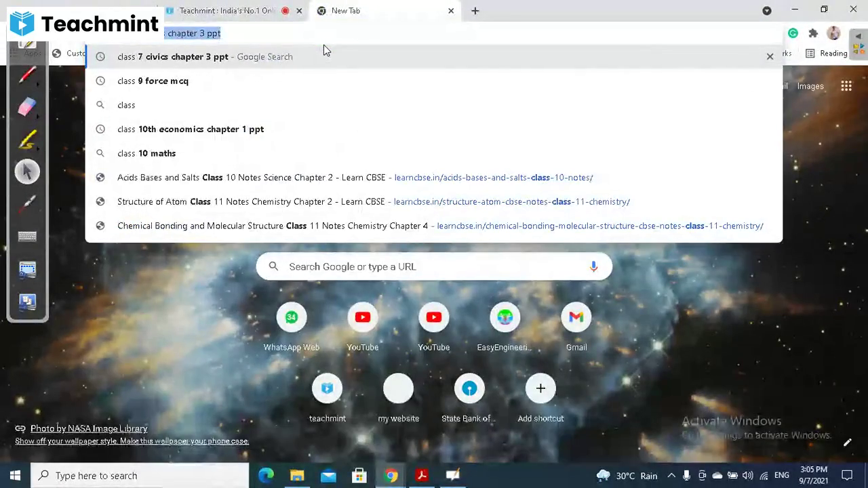Select the yellow highlighter tool
This screenshot has height=488, width=868.
click(27, 140)
